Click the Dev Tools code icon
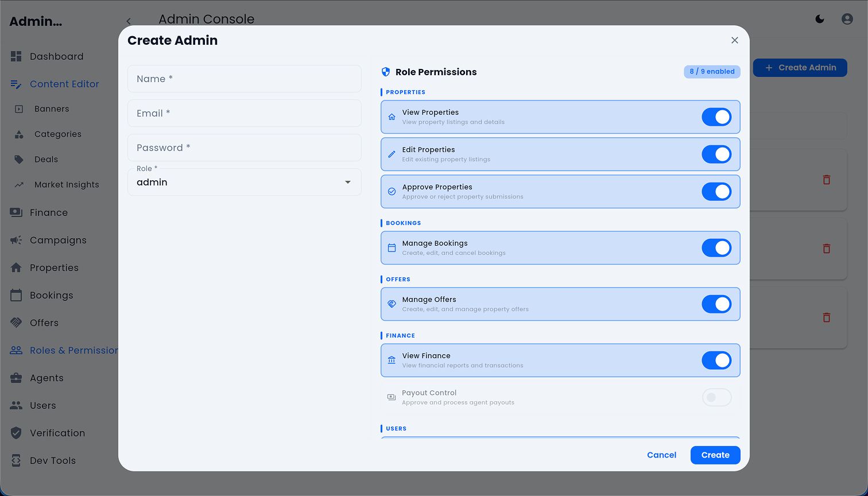868x496 pixels. (x=16, y=460)
